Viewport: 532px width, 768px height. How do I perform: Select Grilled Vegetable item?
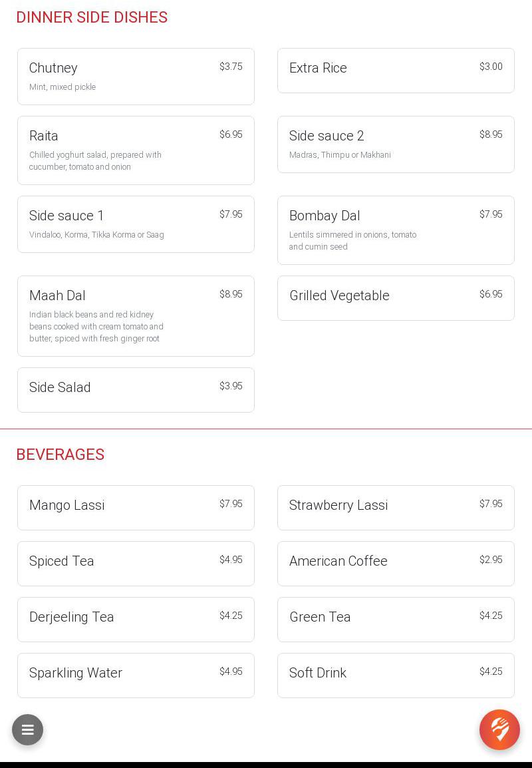pyautogui.click(x=396, y=298)
